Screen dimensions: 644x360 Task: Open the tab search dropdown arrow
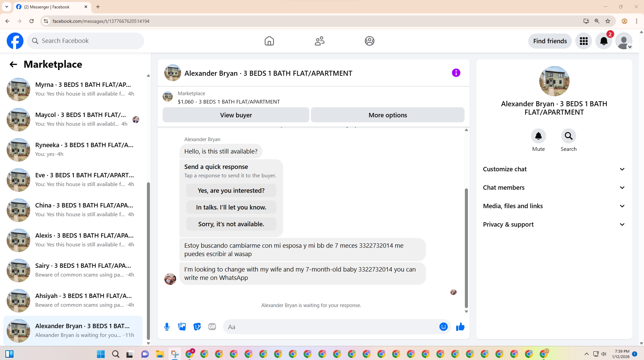coord(7,7)
